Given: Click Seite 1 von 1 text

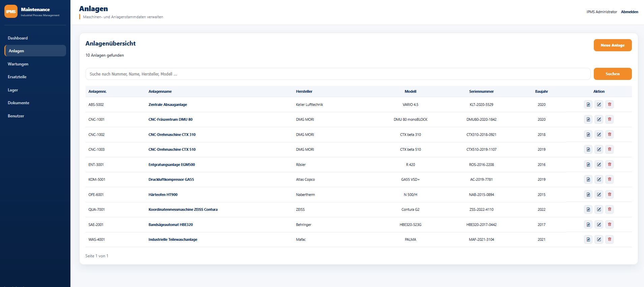Looking at the screenshot, I should (x=97, y=256).
